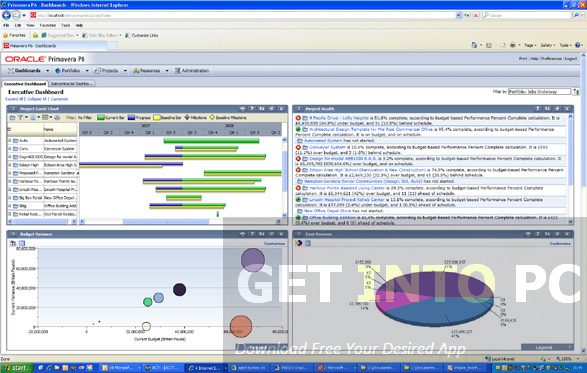Click the large purple bubble in Budget Variance
The image size is (587, 373).
coord(253,260)
